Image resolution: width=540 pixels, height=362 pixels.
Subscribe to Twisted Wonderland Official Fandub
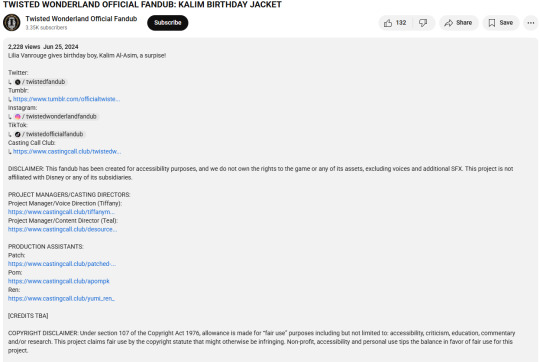(x=168, y=23)
